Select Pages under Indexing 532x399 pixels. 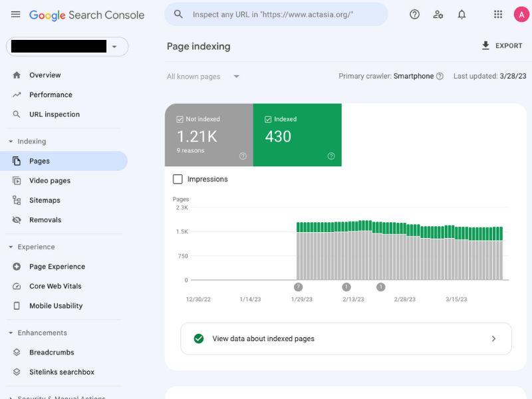[64, 161]
